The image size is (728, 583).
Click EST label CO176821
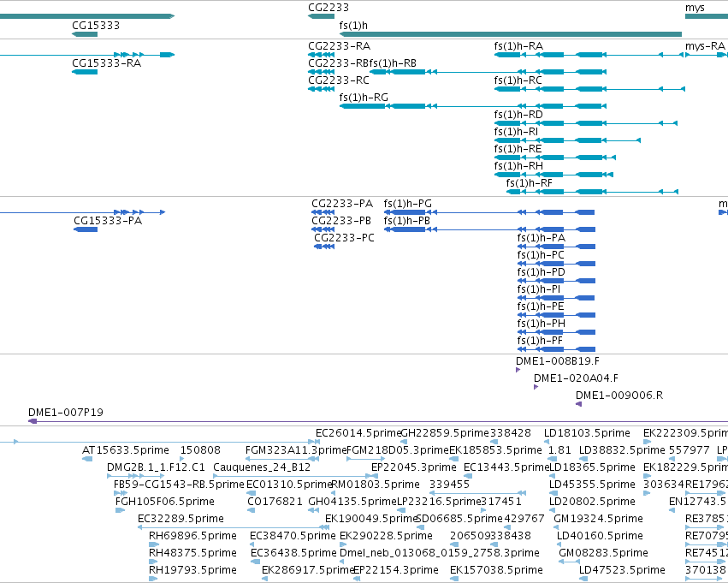(275, 503)
